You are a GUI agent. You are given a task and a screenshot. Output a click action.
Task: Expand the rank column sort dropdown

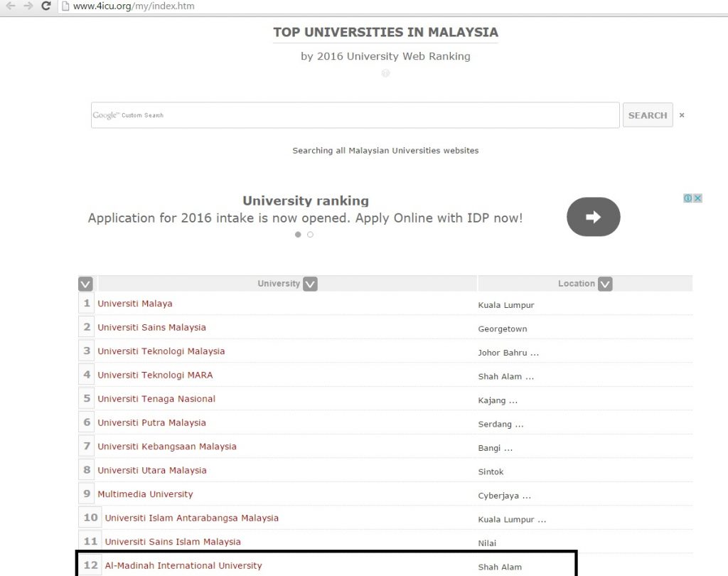click(x=85, y=284)
